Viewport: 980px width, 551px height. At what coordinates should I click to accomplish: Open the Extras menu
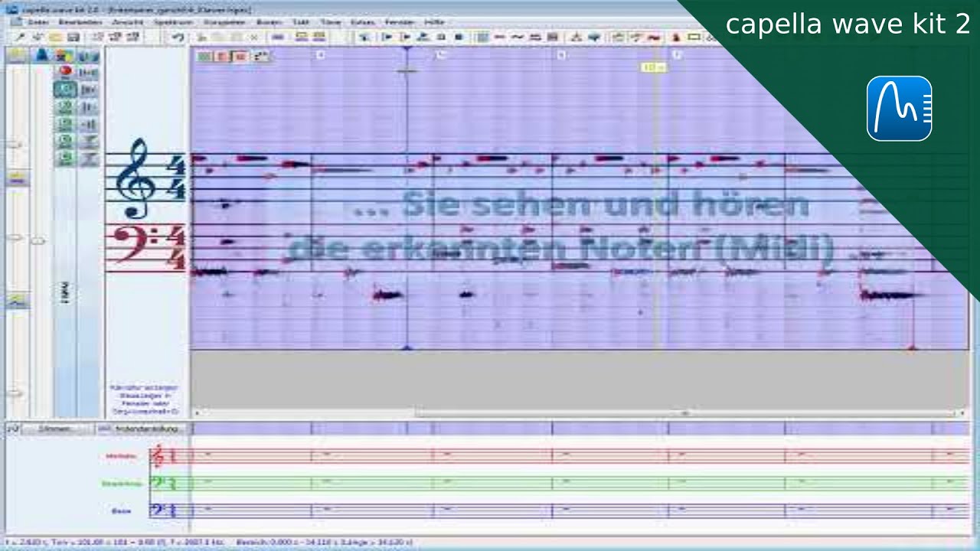point(362,22)
